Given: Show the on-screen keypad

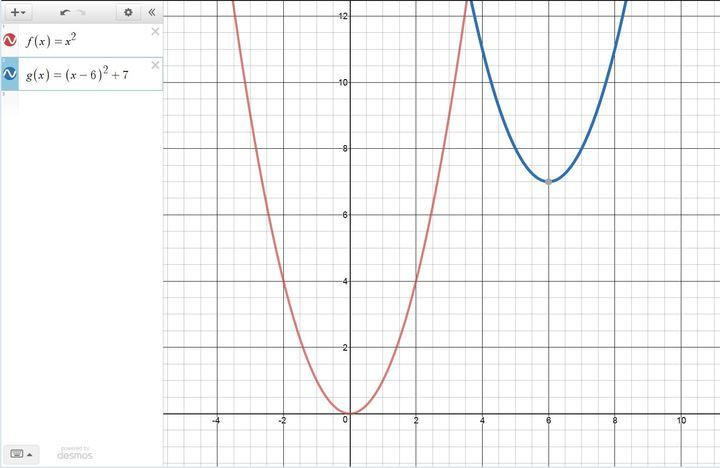Looking at the screenshot, I should 20,453.
